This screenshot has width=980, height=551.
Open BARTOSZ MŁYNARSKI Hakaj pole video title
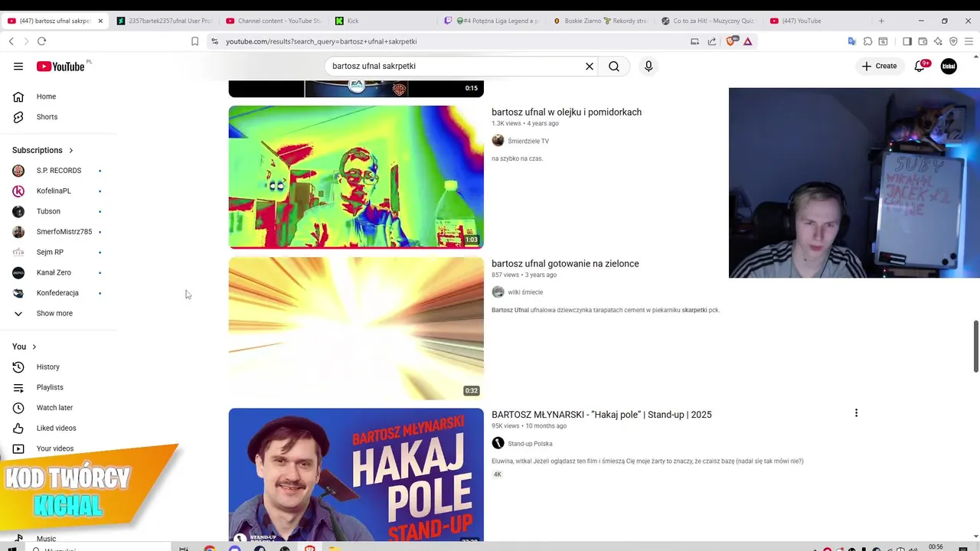point(602,415)
